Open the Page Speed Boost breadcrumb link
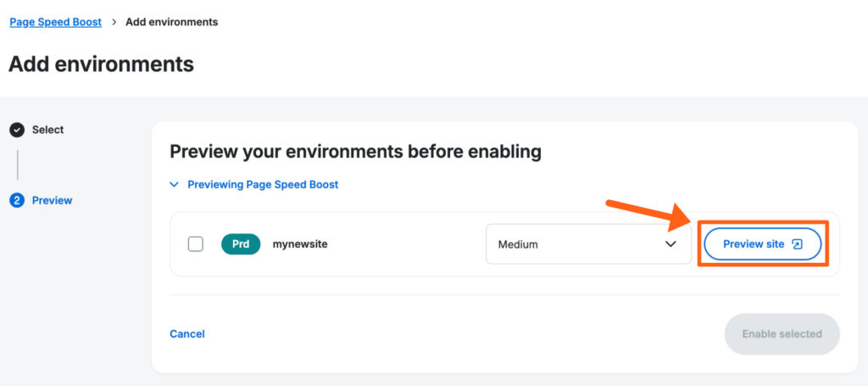This screenshot has width=868, height=386. tap(55, 22)
